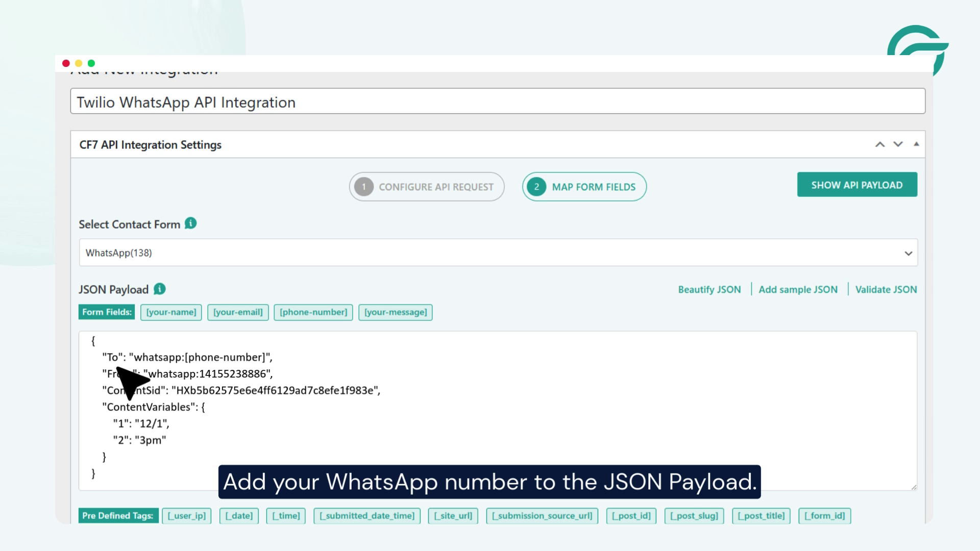980x551 pixels.
Task: Insert the [_form_id] predefined tag
Action: 825,516
